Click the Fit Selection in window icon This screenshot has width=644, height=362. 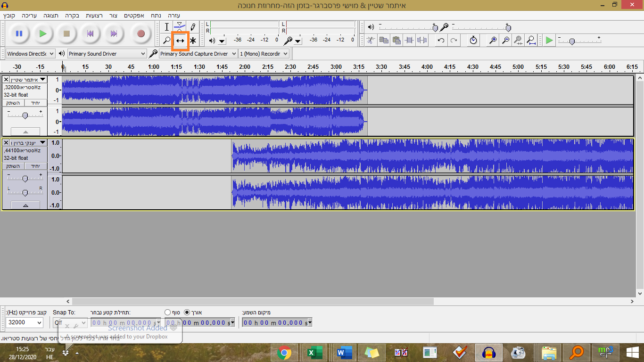coord(518,40)
